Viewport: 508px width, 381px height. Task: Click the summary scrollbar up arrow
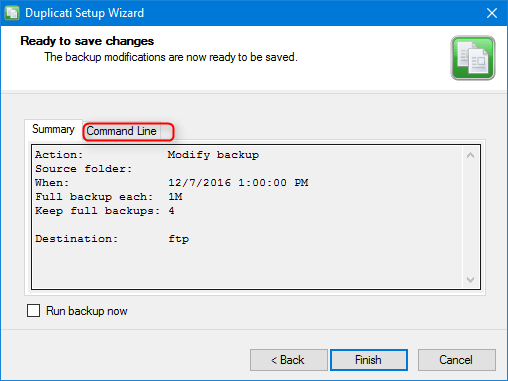click(470, 155)
